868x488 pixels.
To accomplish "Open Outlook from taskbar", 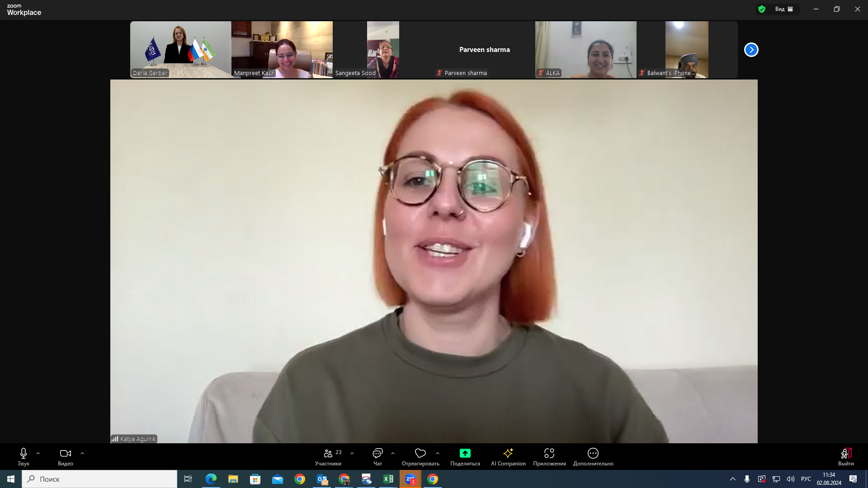I will [x=322, y=479].
